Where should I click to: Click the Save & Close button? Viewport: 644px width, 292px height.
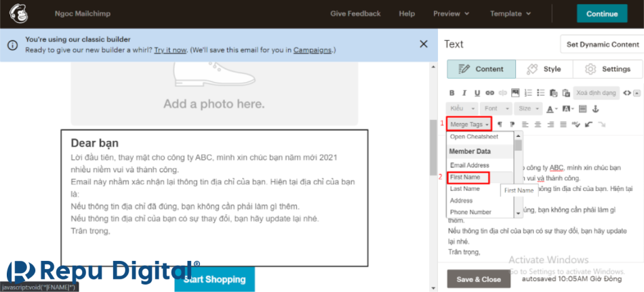coord(479,279)
